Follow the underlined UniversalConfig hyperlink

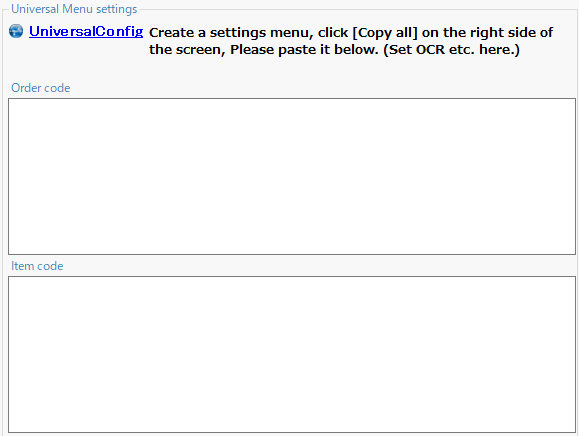[x=86, y=31]
